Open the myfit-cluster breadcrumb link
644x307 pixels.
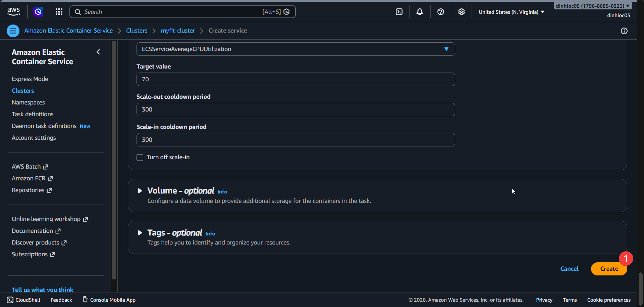coord(177,31)
